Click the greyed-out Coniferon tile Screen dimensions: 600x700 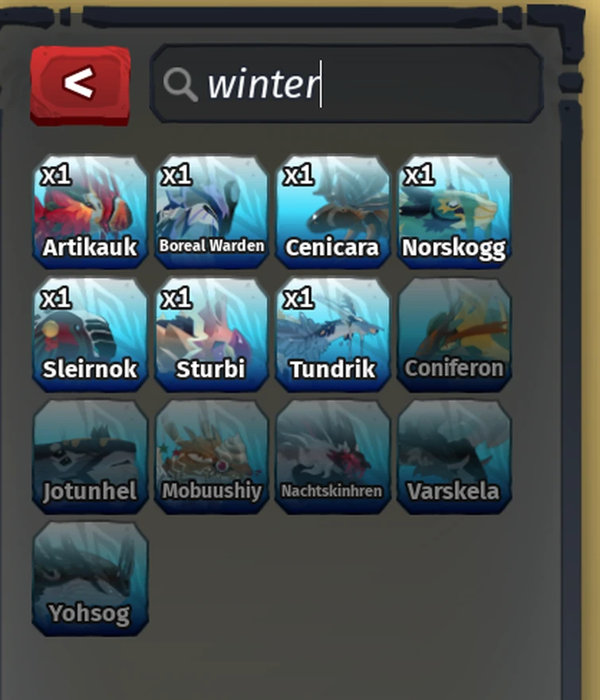[455, 334]
